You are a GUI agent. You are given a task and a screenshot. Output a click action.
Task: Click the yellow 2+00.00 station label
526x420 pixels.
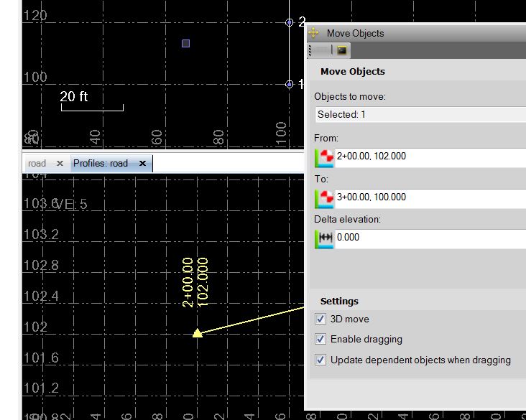click(x=188, y=282)
